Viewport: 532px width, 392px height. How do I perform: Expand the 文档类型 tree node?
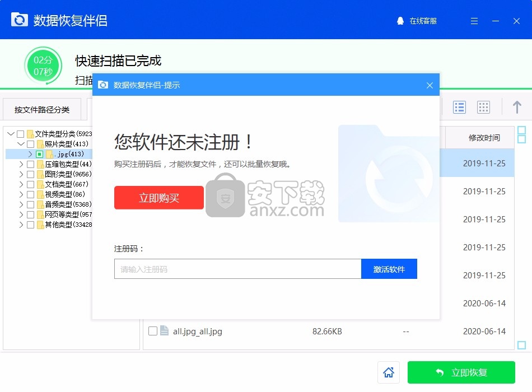click(x=21, y=184)
